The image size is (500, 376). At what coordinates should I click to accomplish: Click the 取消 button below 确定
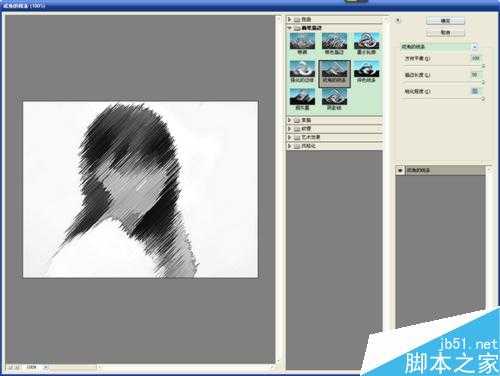[445, 32]
